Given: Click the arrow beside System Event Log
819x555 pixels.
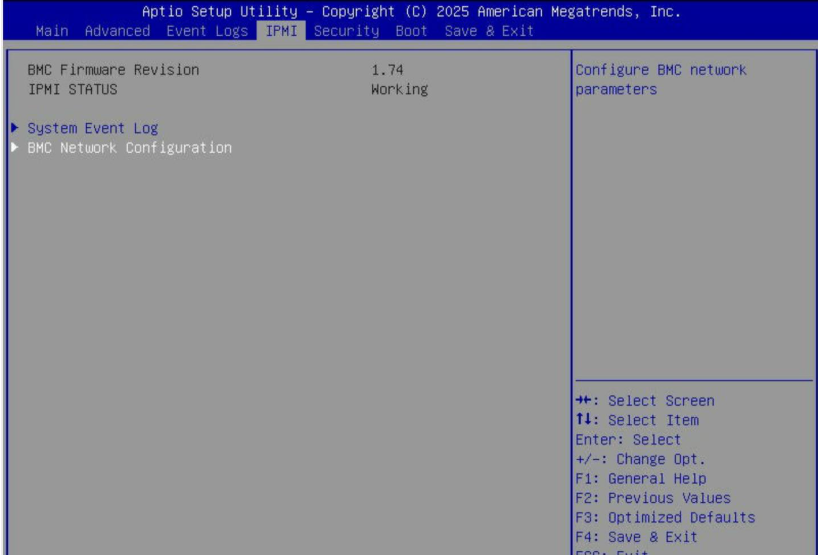Looking at the screenshot, I should click(13, 128).
